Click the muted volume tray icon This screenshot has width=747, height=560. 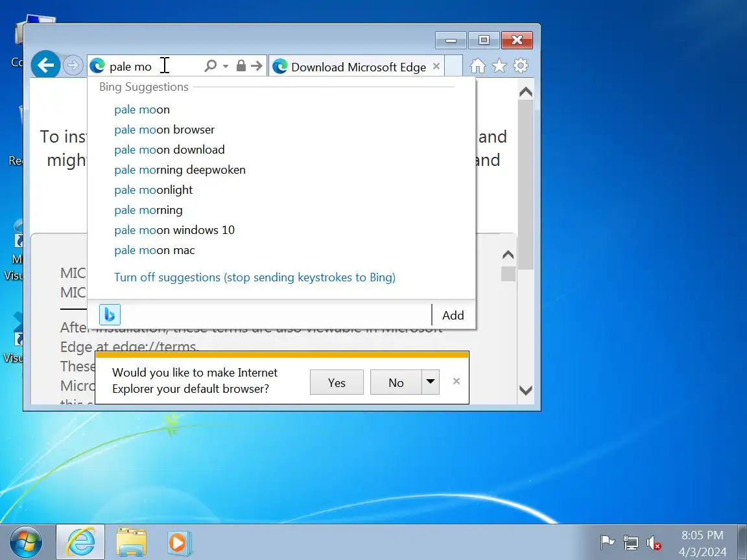654,542
